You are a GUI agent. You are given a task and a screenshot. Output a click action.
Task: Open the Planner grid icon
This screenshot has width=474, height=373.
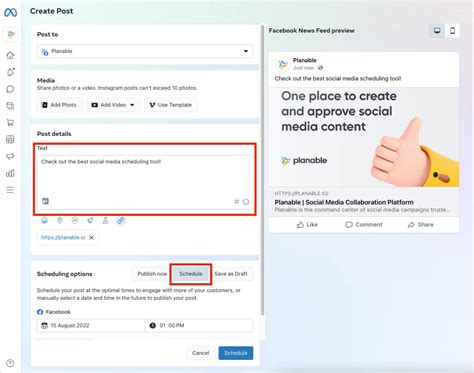(x=10, y=139)
